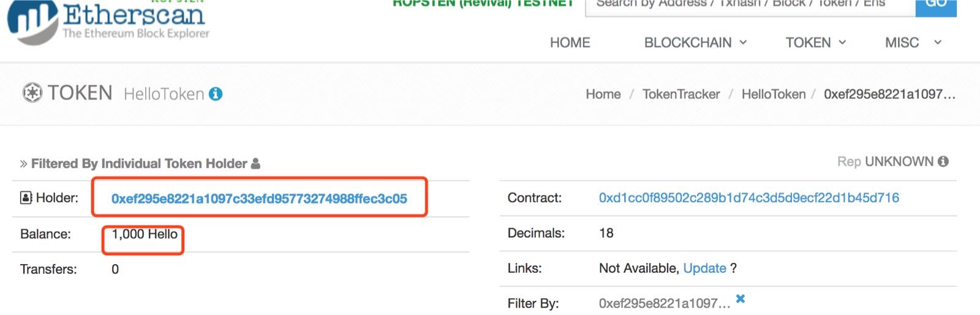
Task: Click the Etherscan logo icon
Action: tap(32, 21)
